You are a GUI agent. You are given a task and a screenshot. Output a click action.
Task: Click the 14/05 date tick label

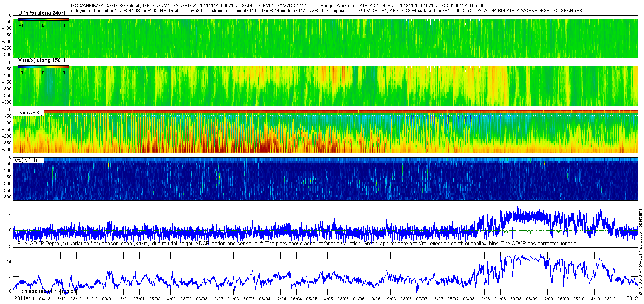click(327, 299)
